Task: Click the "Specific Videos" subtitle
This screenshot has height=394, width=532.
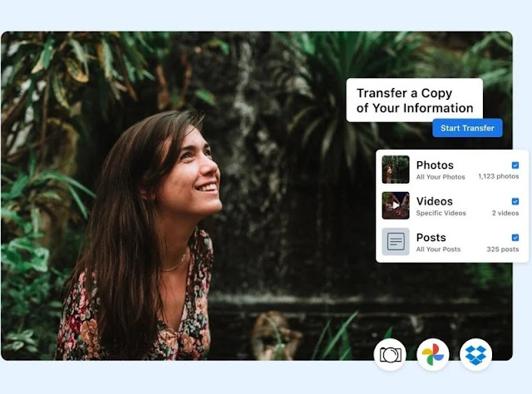Action: [x=441, y=213]
